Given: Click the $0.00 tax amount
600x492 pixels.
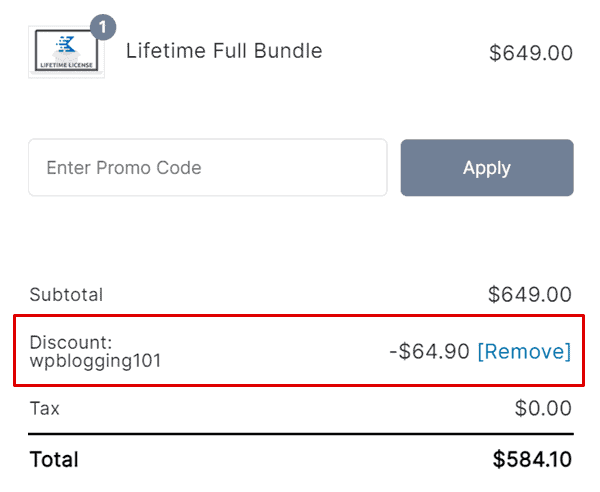Looking at the screenshot, I should 543,408.
